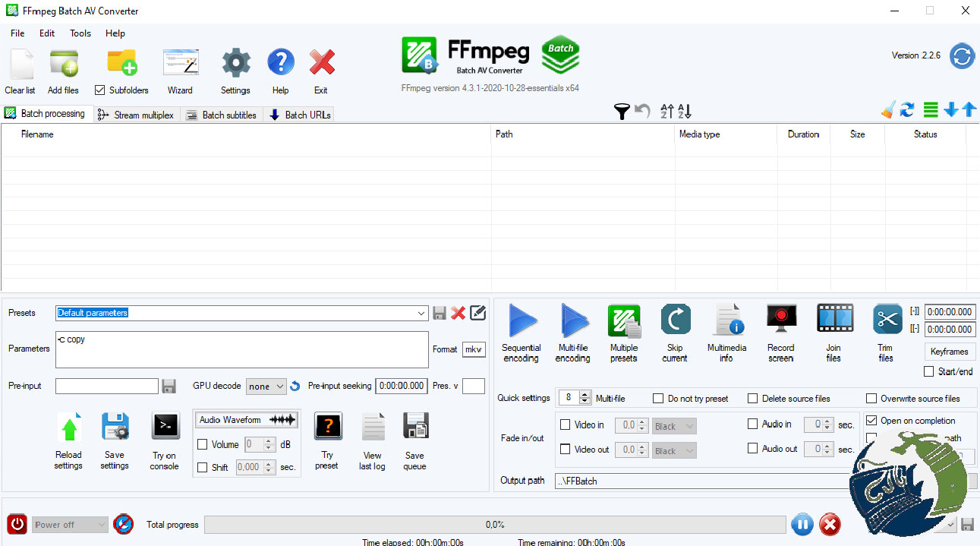This screenshot has width=980, height=546.
Task: Expand Presets dropdown
Action: click(x=422, y=313)
